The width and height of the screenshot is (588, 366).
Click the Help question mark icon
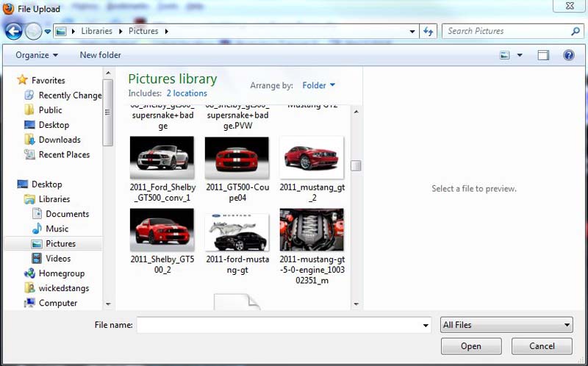[568, 56]
